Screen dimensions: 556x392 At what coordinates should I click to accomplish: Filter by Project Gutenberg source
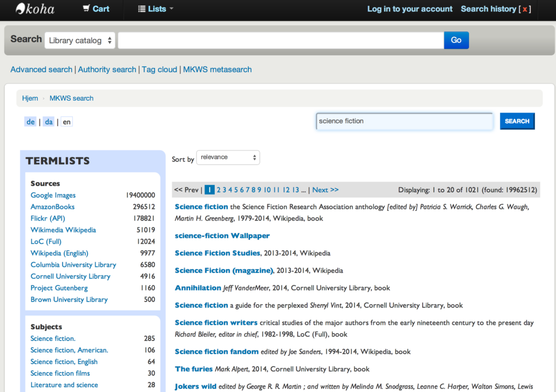[59, 288]
